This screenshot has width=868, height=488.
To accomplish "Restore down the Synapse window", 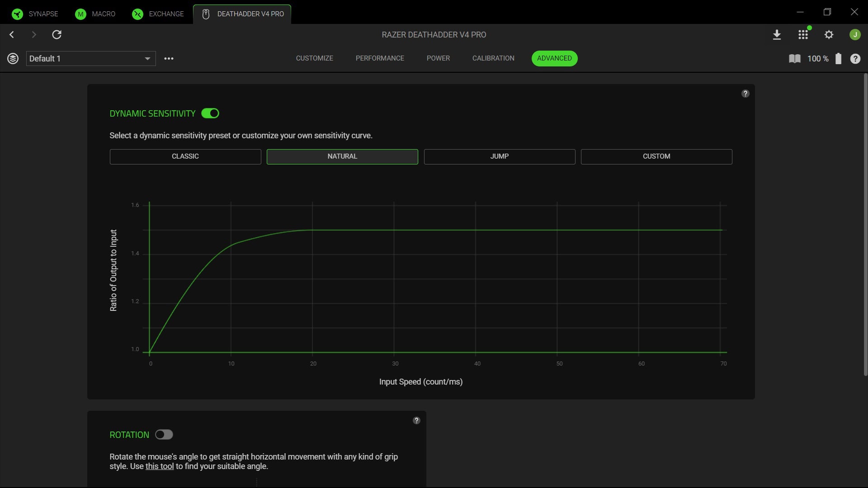I will [x=827, y=12].
